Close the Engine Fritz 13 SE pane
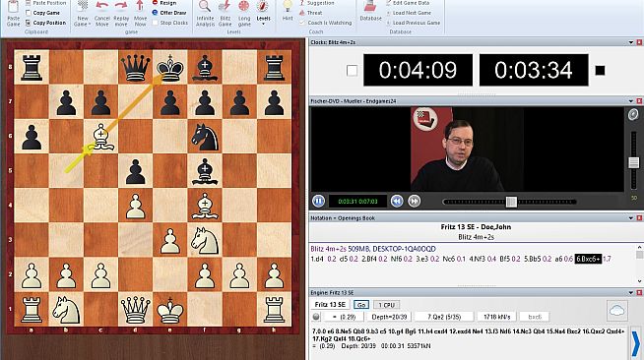Viewport: 644px width, 360px height. click(639, 292)
